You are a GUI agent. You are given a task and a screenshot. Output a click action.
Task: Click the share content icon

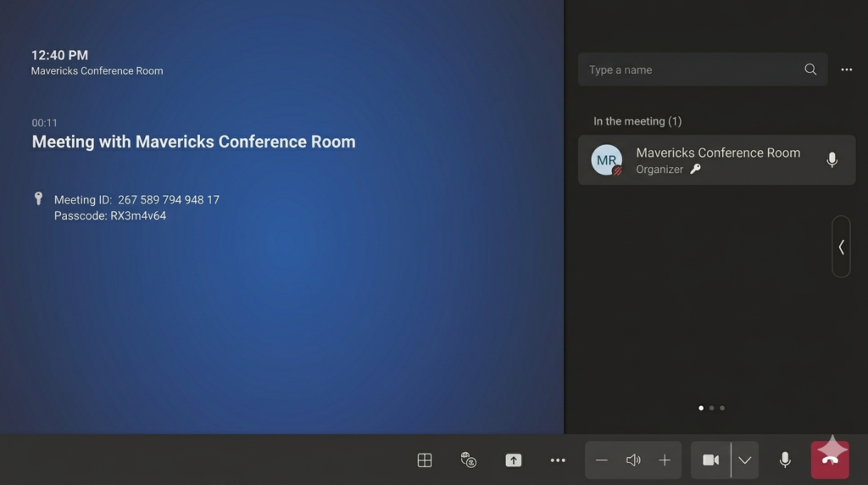(x=514, y=460)
